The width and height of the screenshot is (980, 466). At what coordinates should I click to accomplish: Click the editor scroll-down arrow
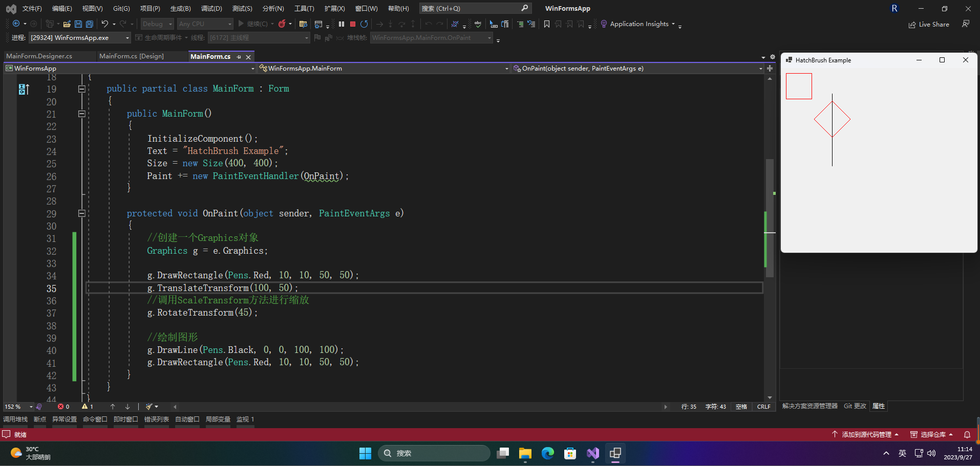point(770,397)
